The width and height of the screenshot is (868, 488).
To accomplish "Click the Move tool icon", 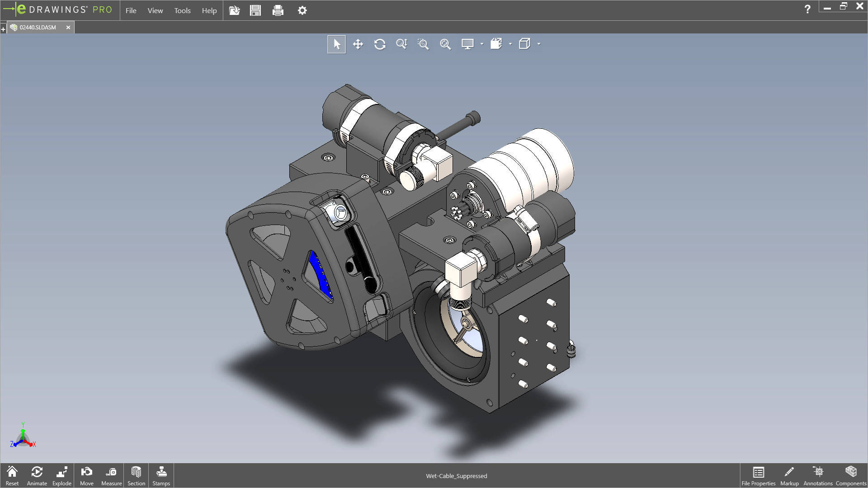I will [86, 475].
